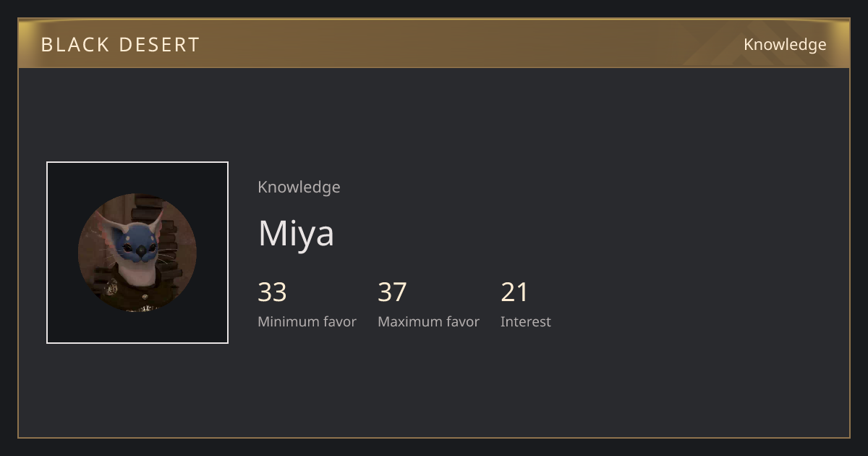
Task: Click the Interest label
Action: point(525,322)
